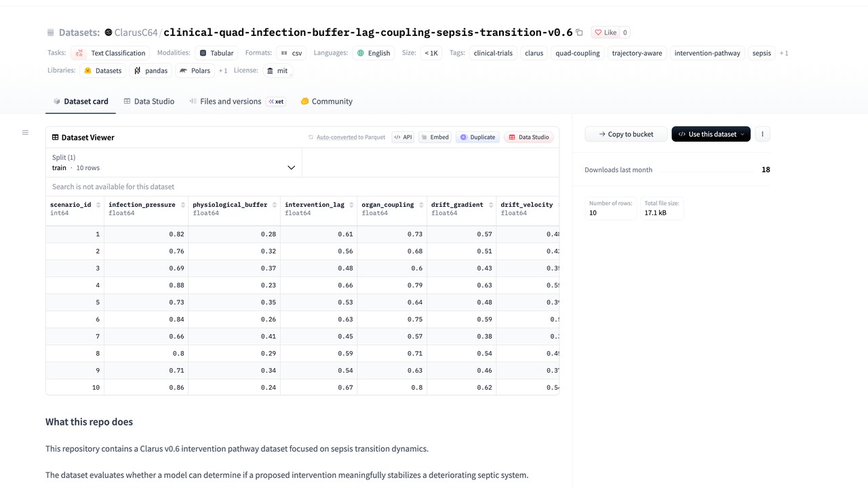Open the pandas library tag

[151, 70]
